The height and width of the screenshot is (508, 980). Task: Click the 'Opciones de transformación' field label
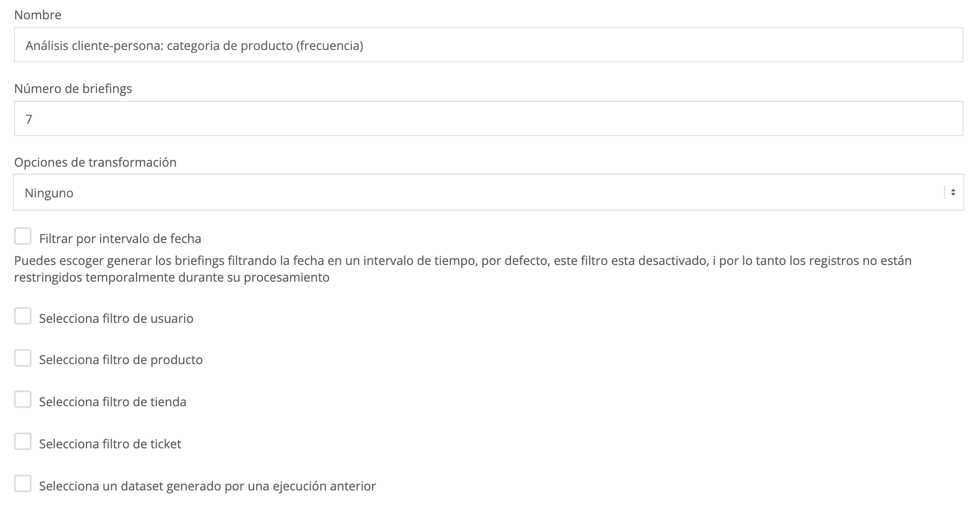coord(95,162)
